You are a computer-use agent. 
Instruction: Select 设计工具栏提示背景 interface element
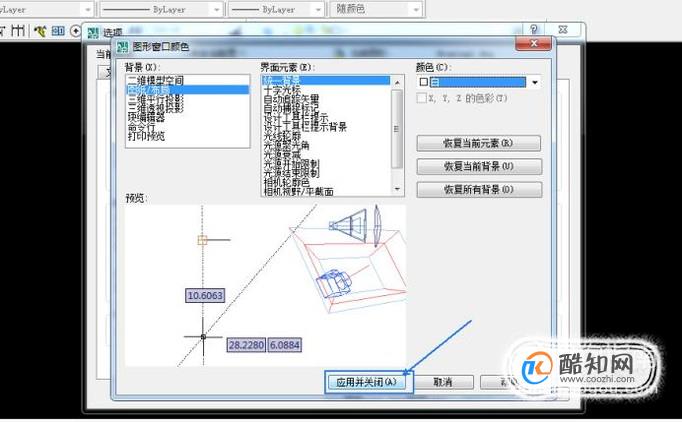305,127
